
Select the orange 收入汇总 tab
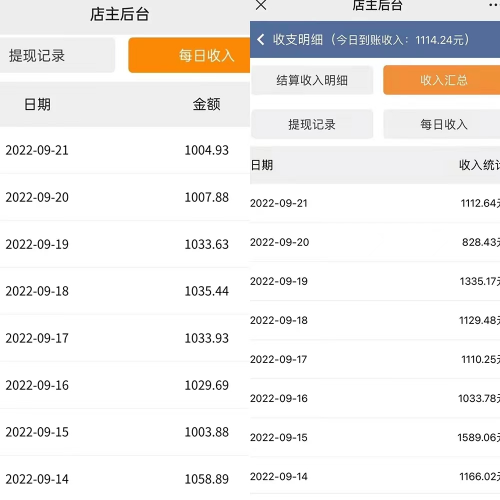442,80
